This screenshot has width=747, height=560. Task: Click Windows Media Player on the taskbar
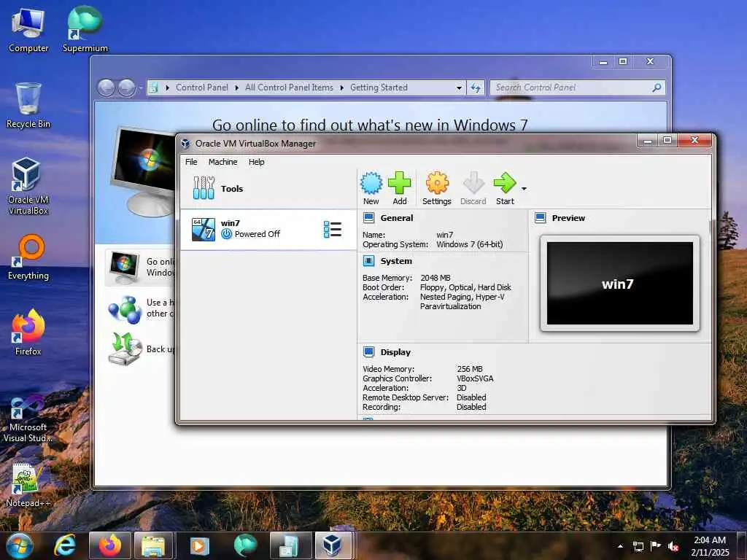click(199, 545)
